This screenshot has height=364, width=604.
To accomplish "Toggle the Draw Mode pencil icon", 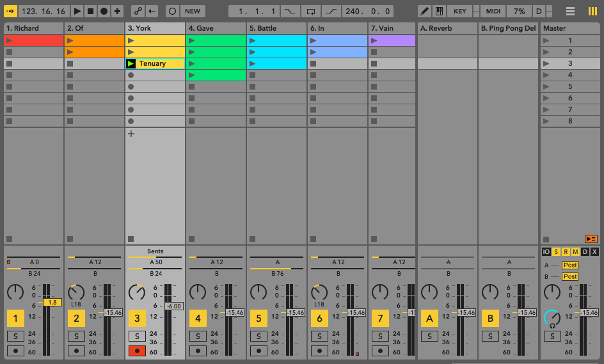I will point(424,11).
